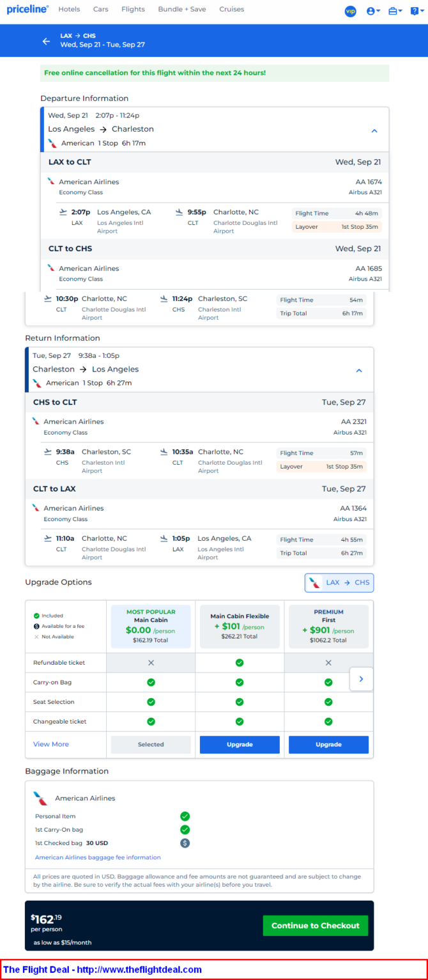Click takeoff plane icon at 10:30p

(48, 298)
